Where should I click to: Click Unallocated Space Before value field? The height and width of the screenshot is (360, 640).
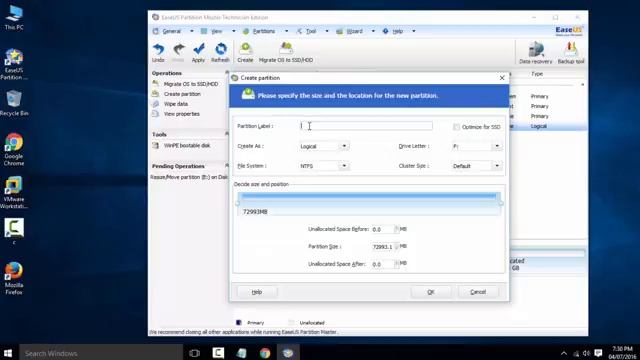pyautogui.click(x=382, y=229)
